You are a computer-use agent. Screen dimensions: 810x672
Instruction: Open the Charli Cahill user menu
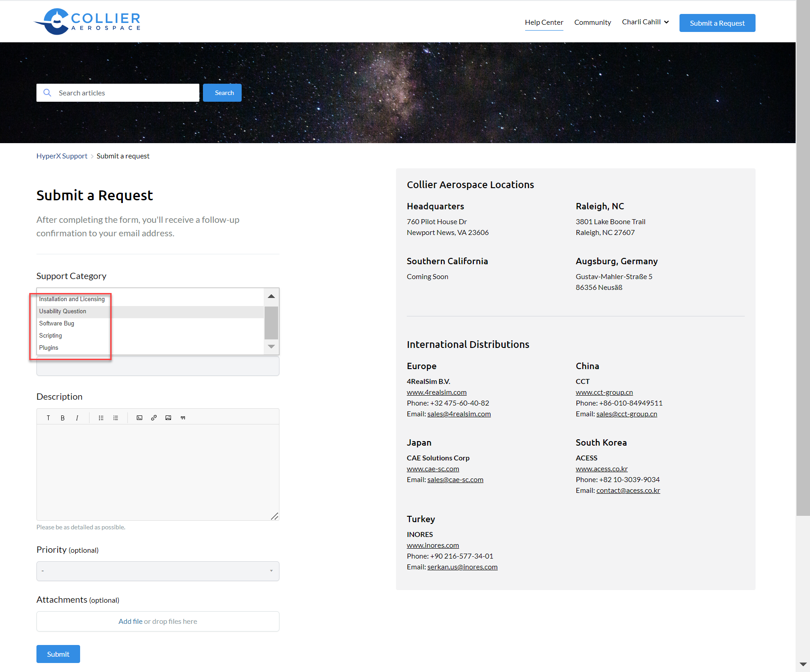(645, 22)
